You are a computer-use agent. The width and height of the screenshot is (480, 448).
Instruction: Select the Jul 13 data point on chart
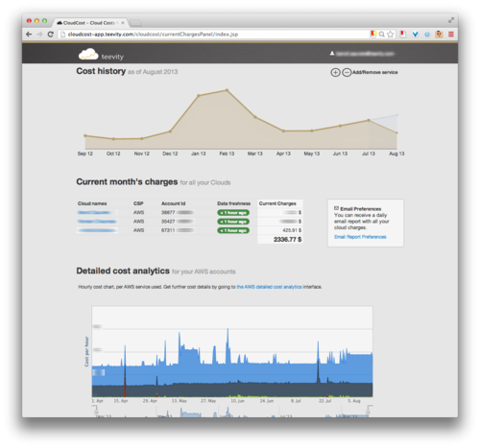coord(369,120)
